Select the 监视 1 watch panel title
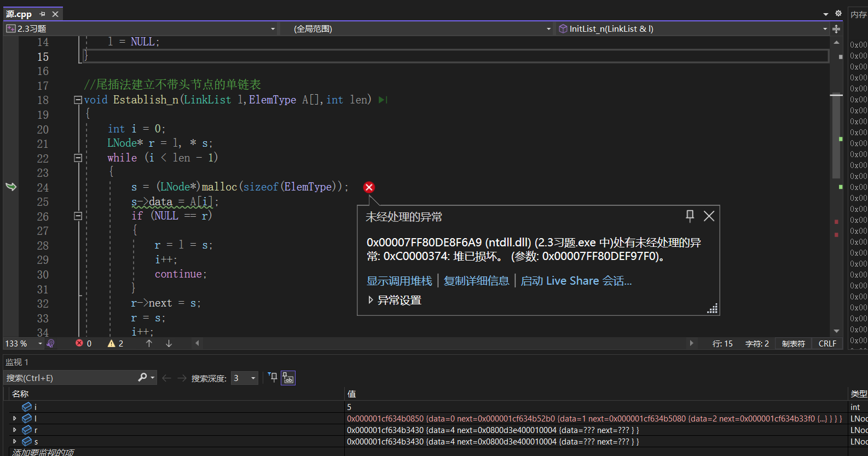Image resolution: width=868 pixels, height=456 pixels. pos(17,362)
